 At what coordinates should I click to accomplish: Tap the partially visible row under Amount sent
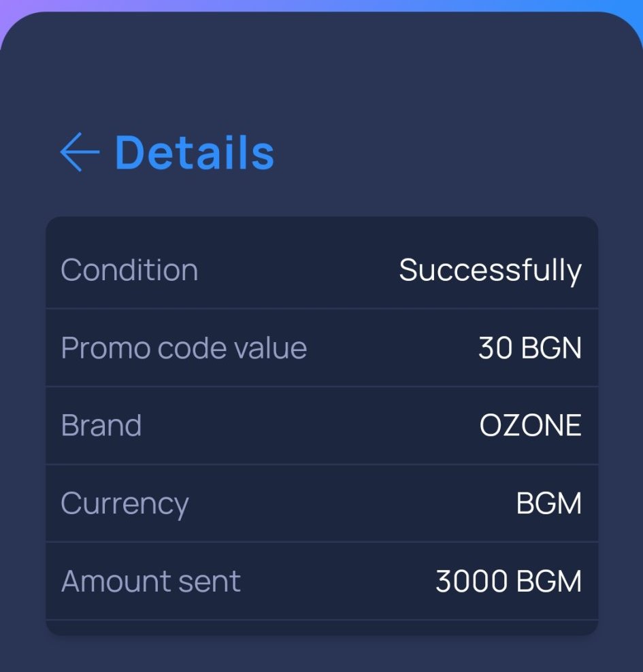pyautogui.click(x=322, y=628)
